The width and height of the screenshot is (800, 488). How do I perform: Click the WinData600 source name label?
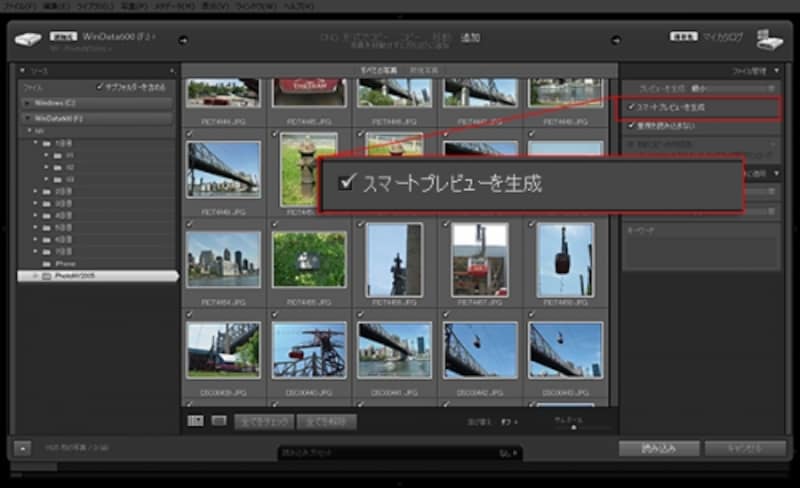point(117,37)
